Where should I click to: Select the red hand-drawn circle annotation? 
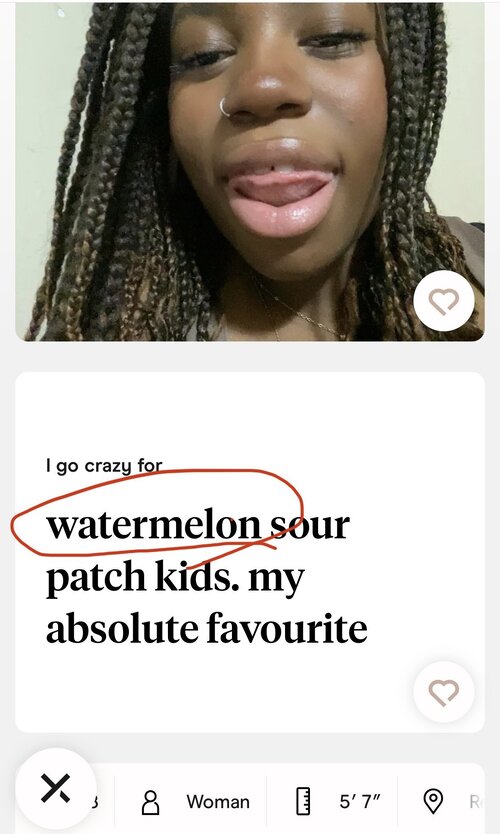(x=157, y=514)
